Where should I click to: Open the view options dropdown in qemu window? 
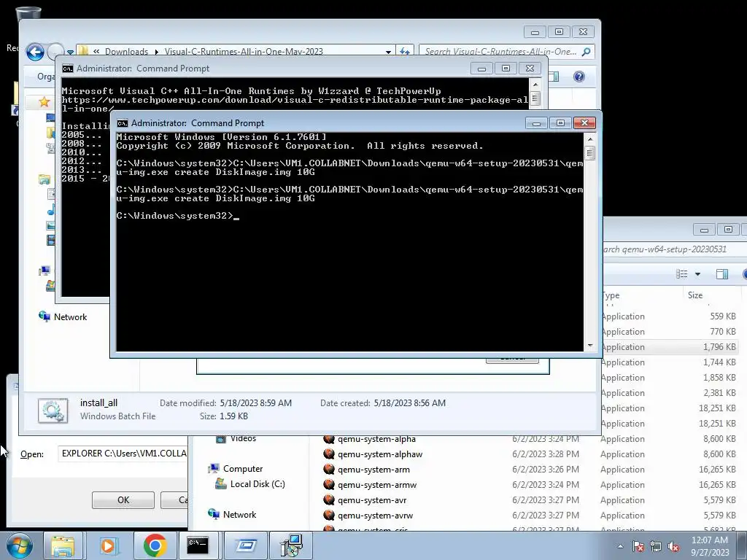(697, 274)
